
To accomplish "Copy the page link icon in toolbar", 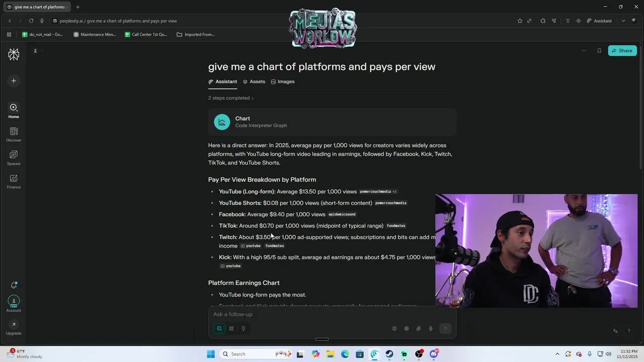I will pyautogui.click(x=529, y=21).
